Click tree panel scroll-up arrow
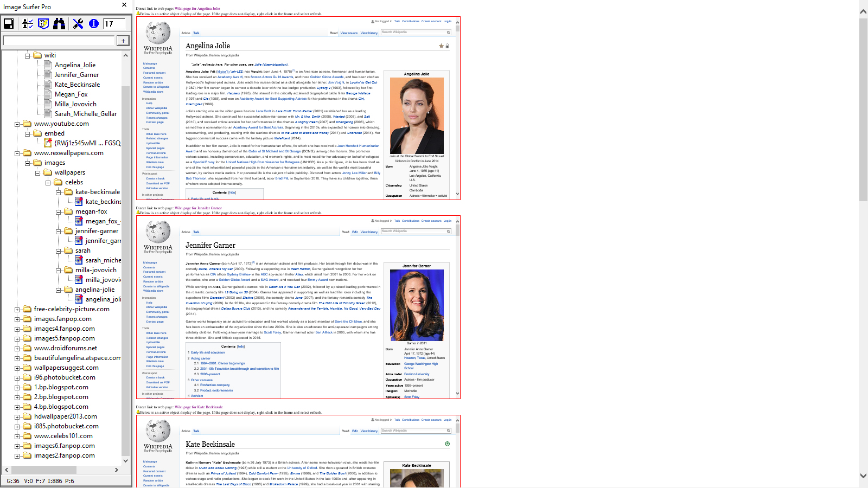Screen dimensions: 868x488 [125, 55]
